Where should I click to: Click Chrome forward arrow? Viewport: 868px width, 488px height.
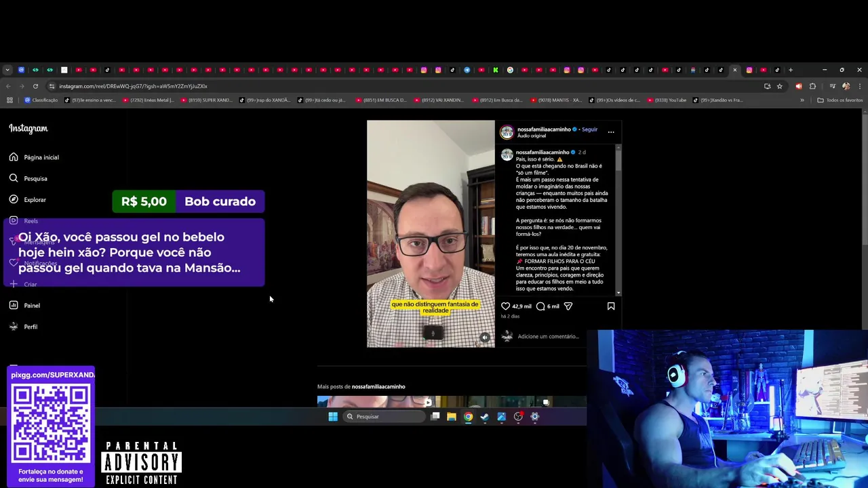click(x=22, y=86)
